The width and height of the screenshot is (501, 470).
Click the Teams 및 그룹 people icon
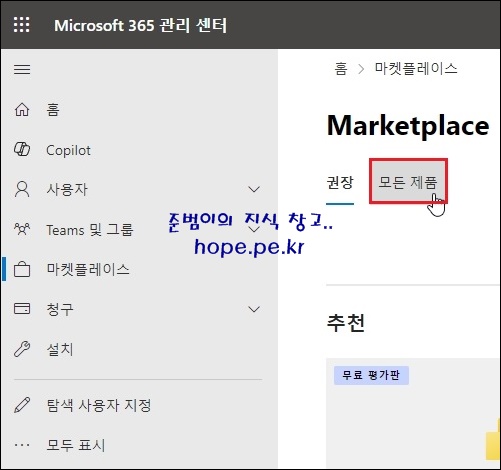click(x=22, y=229)
